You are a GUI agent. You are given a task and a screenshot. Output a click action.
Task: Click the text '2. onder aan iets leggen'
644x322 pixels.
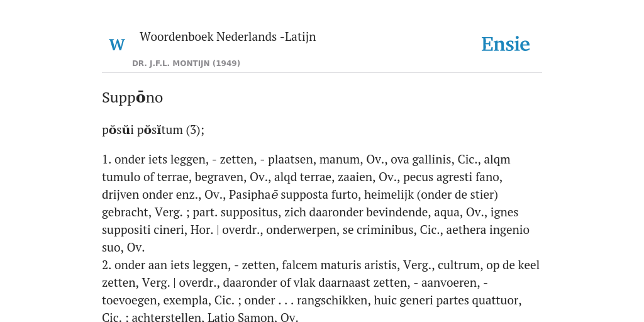tap(165, 265)
